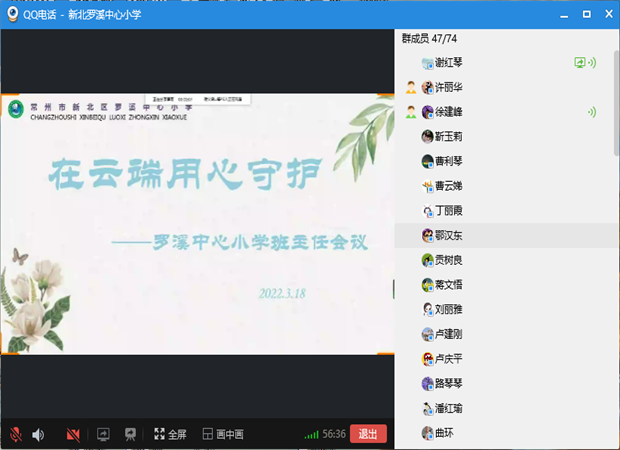Select member 靳玉莉
Viewport: 620px width, 450px height.
[x=506, y=137]
